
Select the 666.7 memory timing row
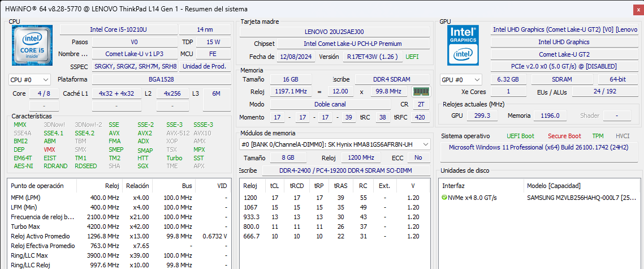tap(335, 236)
